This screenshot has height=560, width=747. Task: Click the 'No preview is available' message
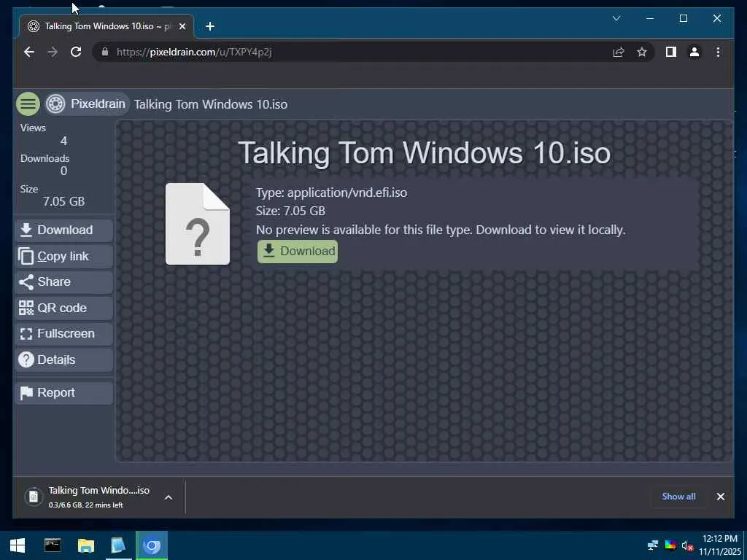coord(441,230)
